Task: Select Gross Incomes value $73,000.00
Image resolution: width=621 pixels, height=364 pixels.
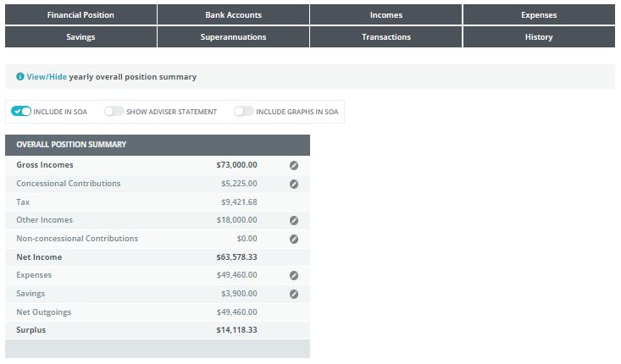Action: (x=236, y=165)
